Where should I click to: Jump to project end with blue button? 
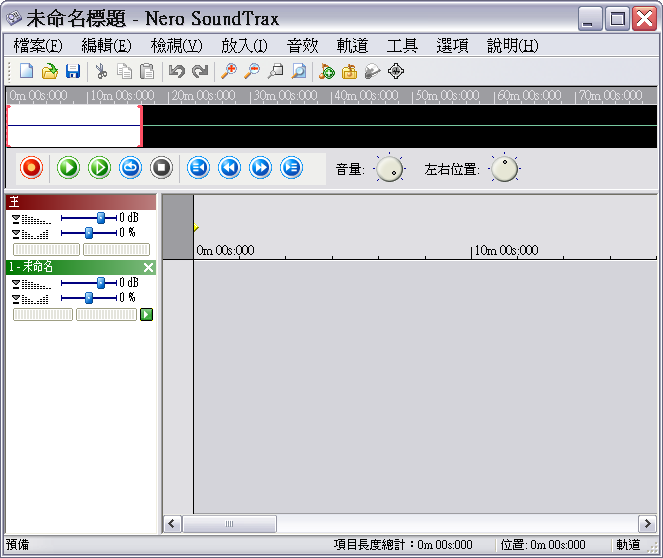pos(291,167)
